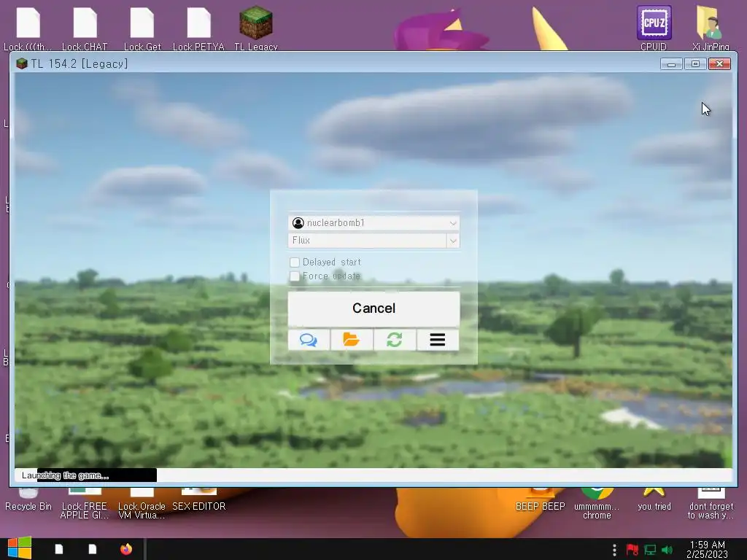Select the BEEP BEEP desktop icon
The image size is (747, 560).
click(x=541, y=501)
